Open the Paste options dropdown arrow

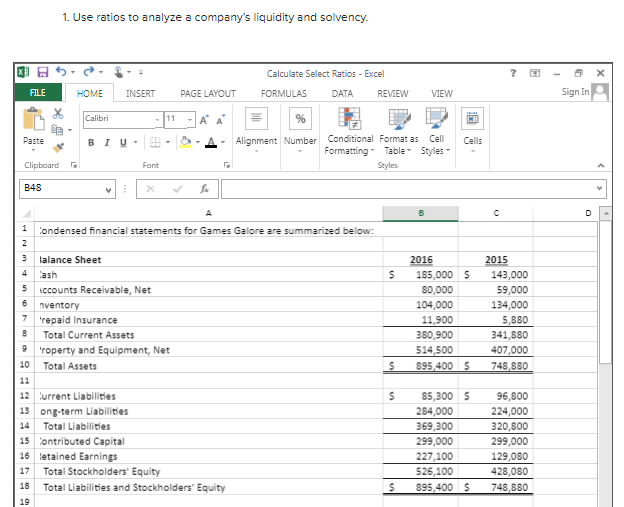tap(33, 150)
